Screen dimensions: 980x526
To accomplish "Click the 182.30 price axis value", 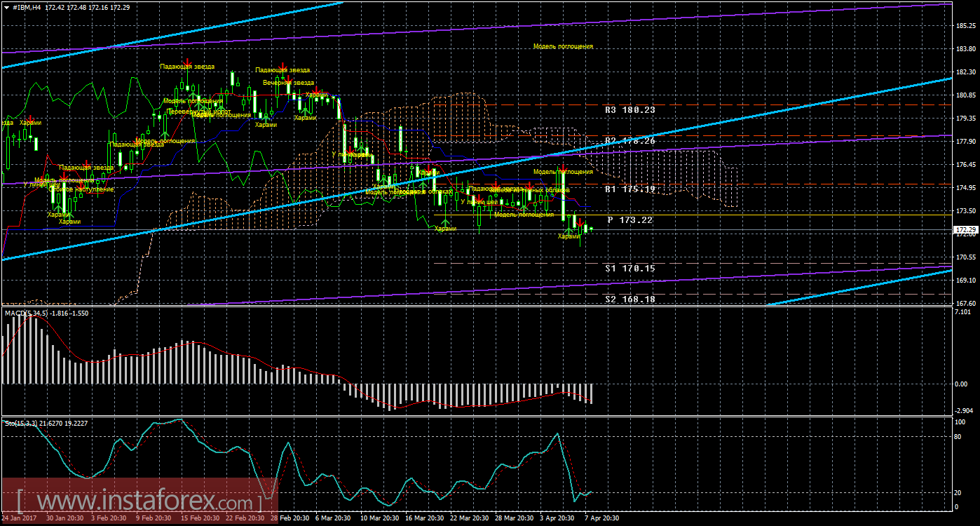I will pos(966,72).
